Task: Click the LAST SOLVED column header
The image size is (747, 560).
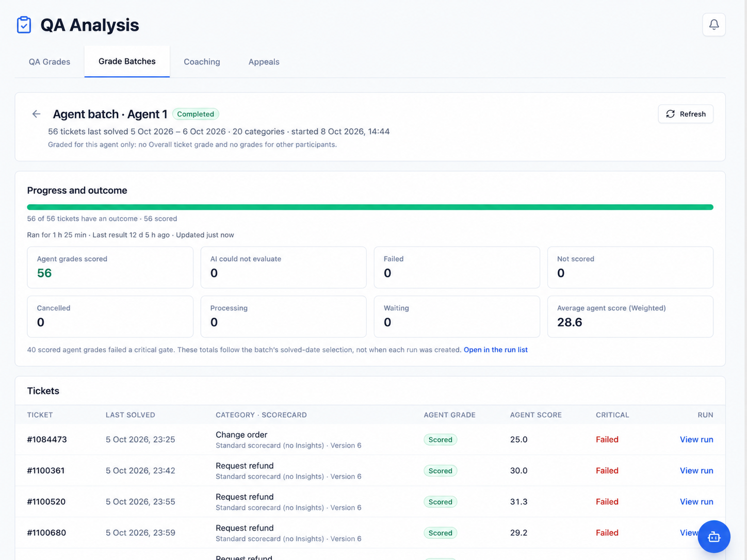Action: [x=130, y=415]
